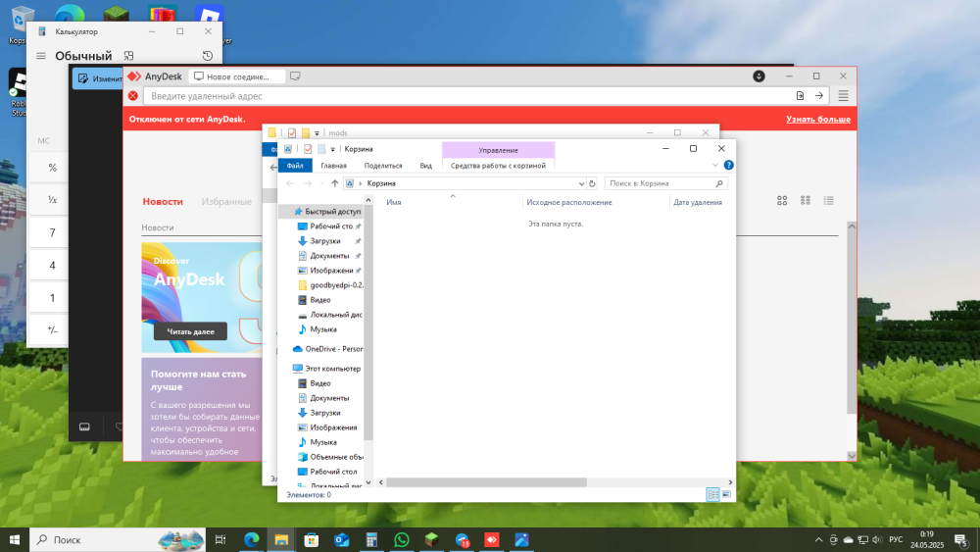980x552 pixels.
Task: Click the new tab monitor icon in AnyDesk
Action: pos(295,76)
